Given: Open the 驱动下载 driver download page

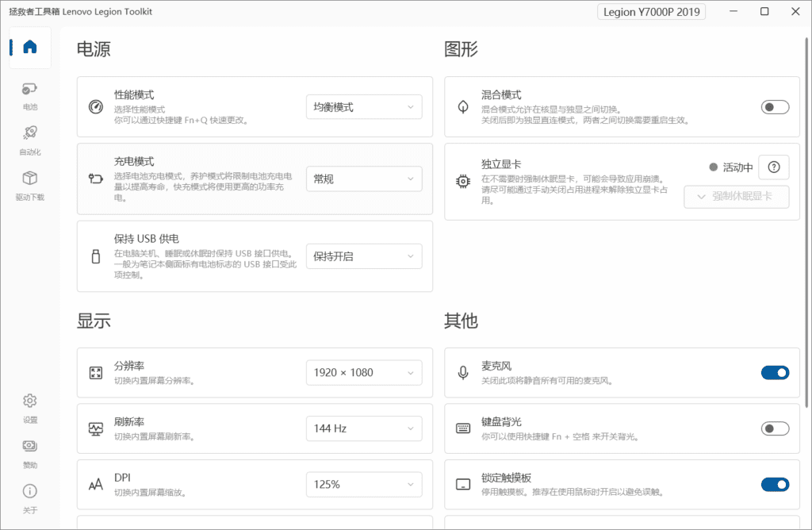Looking at the screenshot, I should point(30,186).
